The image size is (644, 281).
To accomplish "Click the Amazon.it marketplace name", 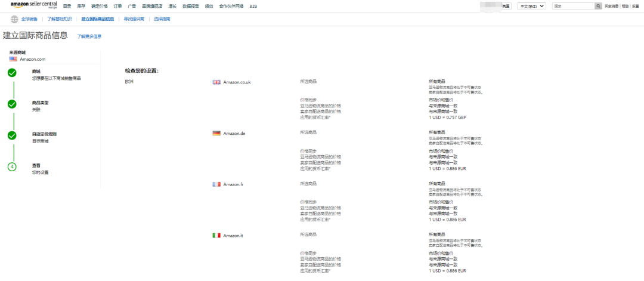I will pyautogui.click(x=233, y=235).
